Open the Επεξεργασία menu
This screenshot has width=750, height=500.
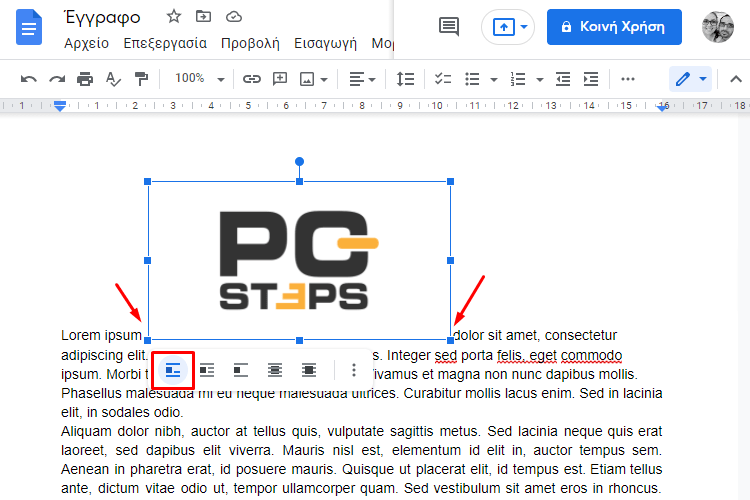point(165,44)
